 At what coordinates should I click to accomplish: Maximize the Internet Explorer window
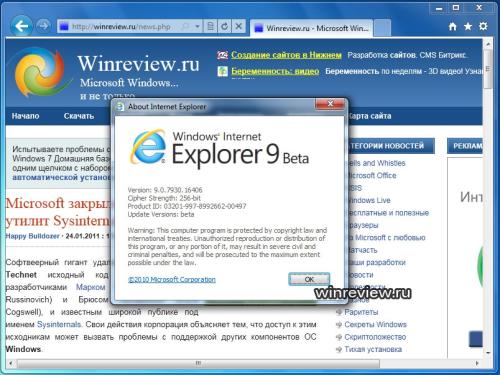coord(456,8)
